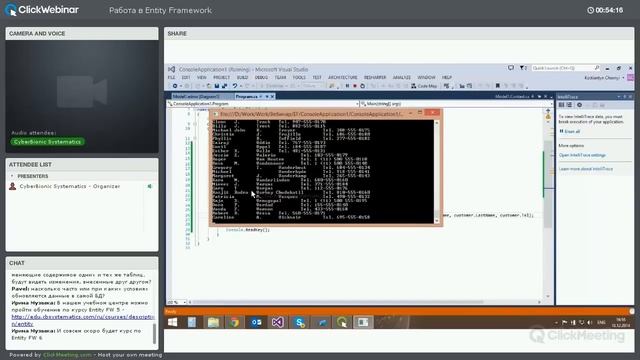The width and height of the screenshot is (640, 360).
Task: Click the ENG language indicator in tray
Action: (602, 322)
